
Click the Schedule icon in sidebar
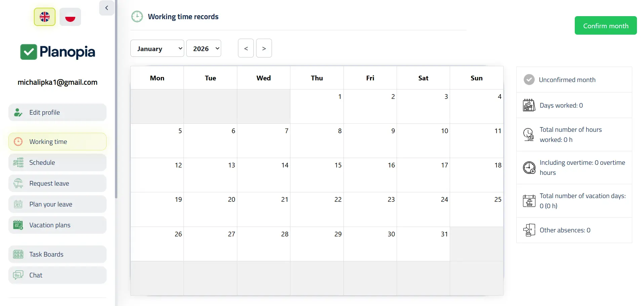[x=18, y=162]
